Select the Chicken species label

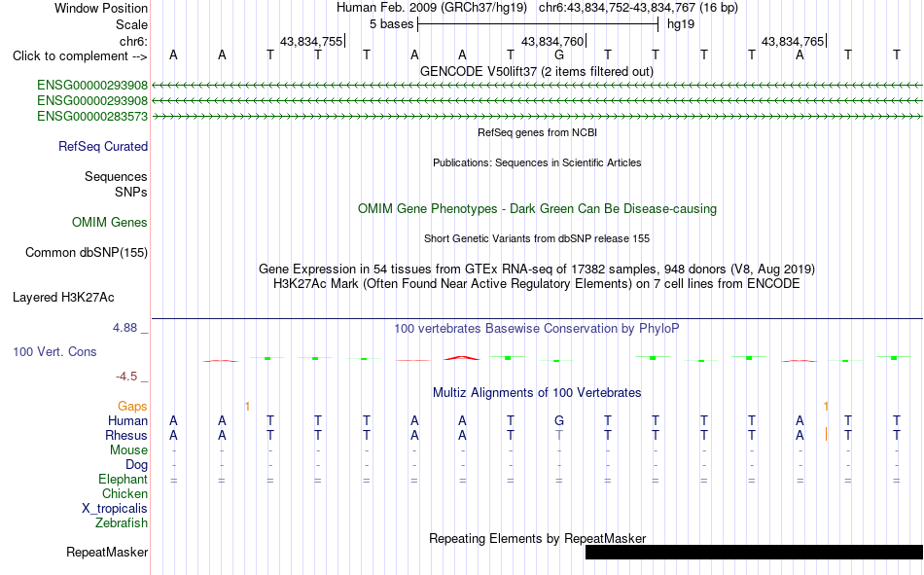[124, 493]
